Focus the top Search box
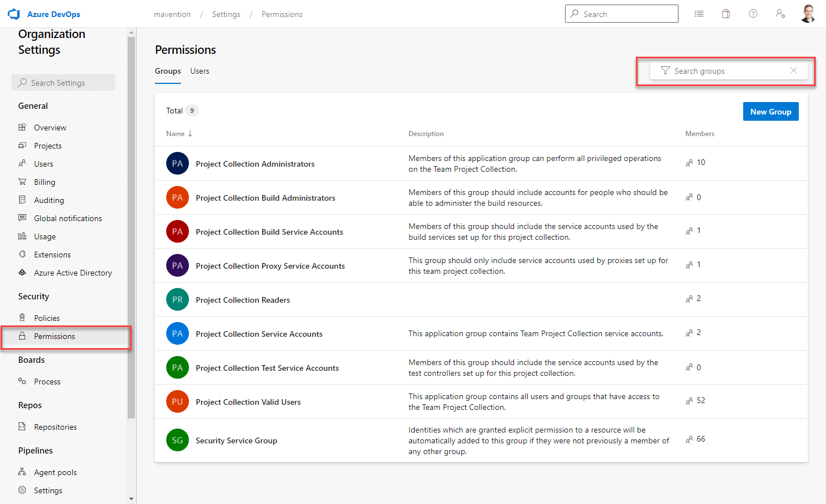Screen dimensions: 826x504 point(622,14)
